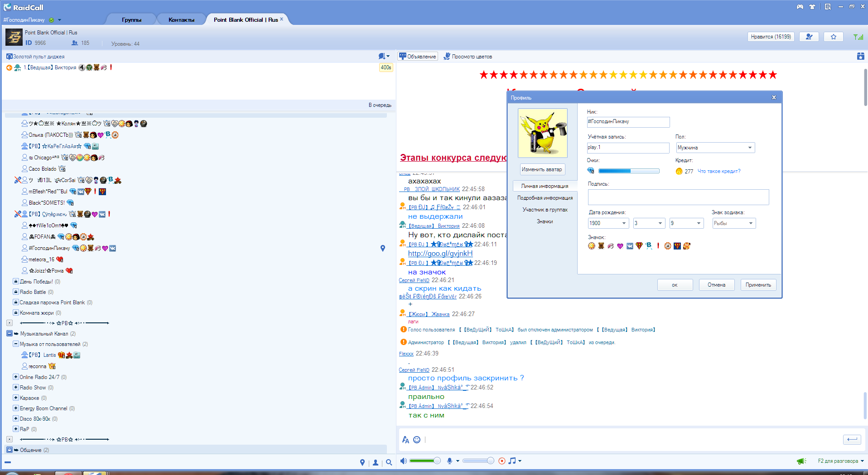Viewport: 868px width, 475px height.
Task: Add group to favorites with star button
Action: click(834, 37)
